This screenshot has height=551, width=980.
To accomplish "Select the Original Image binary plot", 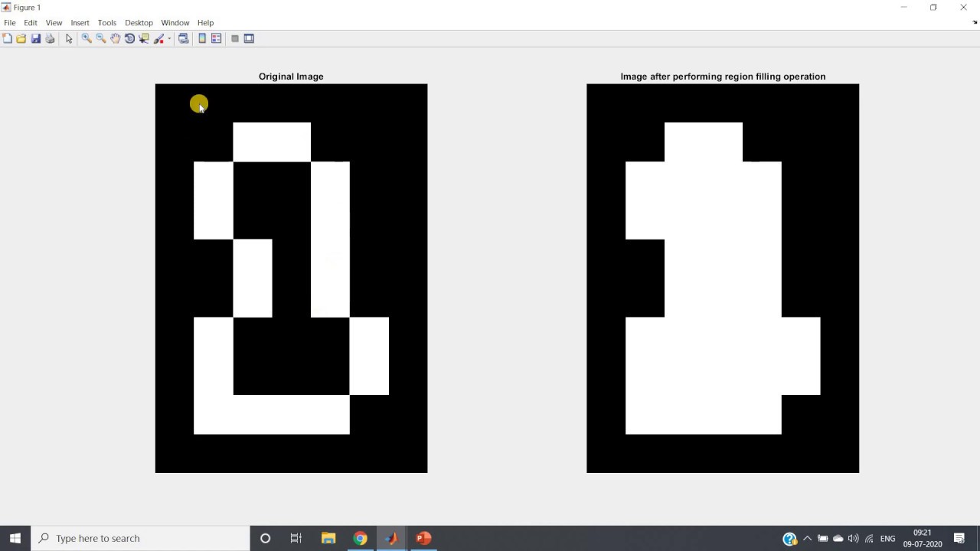I will 291,279.
